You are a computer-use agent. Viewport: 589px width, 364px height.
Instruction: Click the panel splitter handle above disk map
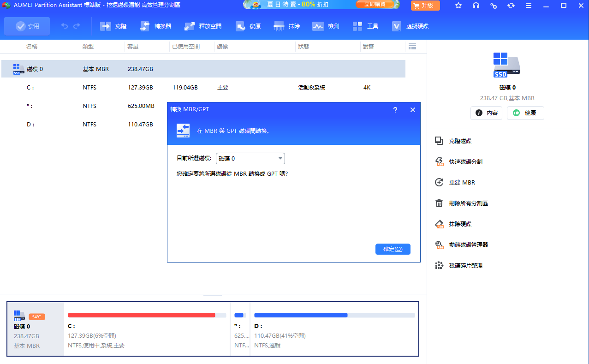(213, 295)
